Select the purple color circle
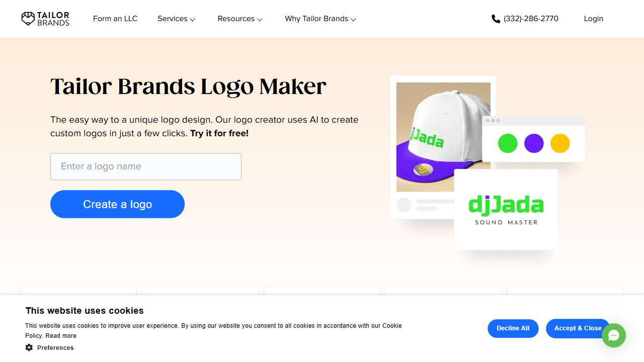Viewport: 644px width, 362px height. point(534,143)
